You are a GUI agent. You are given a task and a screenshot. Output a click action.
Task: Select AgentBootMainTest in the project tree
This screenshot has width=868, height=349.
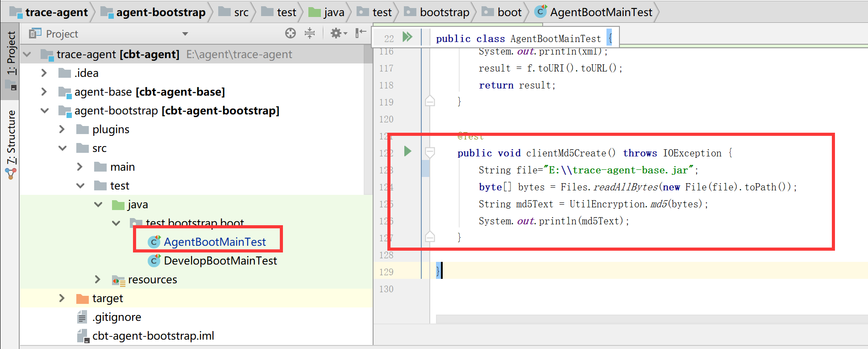pos(215,242)
